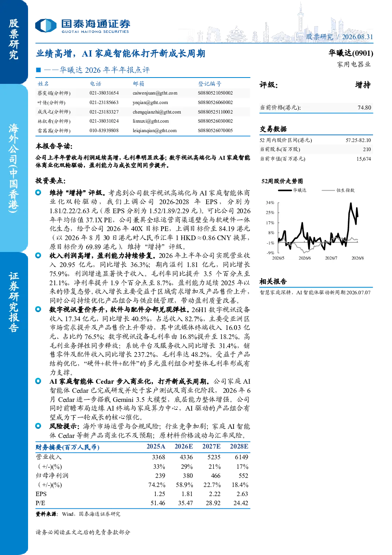Screen dimensions: 392x555
Task: Click analyst name 蔡雯娟(分析师)
Action: (x=54, y=93)
